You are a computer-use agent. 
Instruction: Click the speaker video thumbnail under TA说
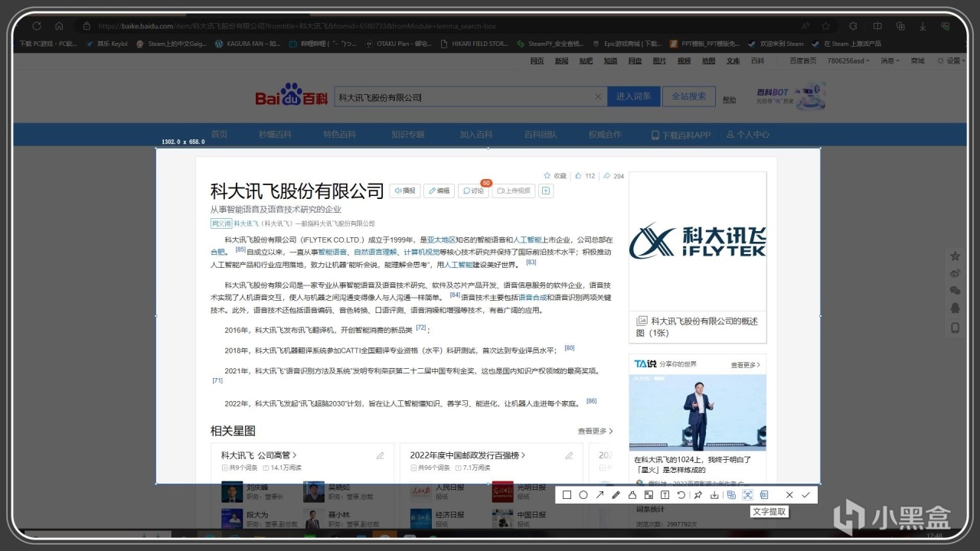697,412
